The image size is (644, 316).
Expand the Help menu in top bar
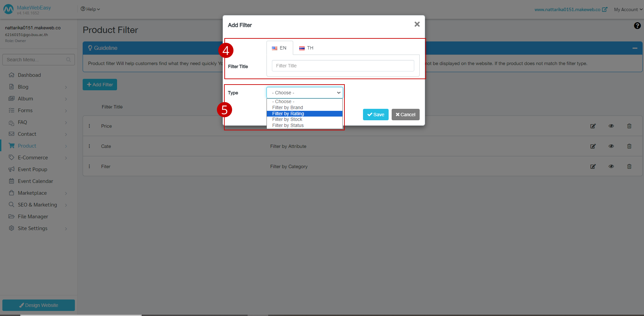tap(90, 9)
